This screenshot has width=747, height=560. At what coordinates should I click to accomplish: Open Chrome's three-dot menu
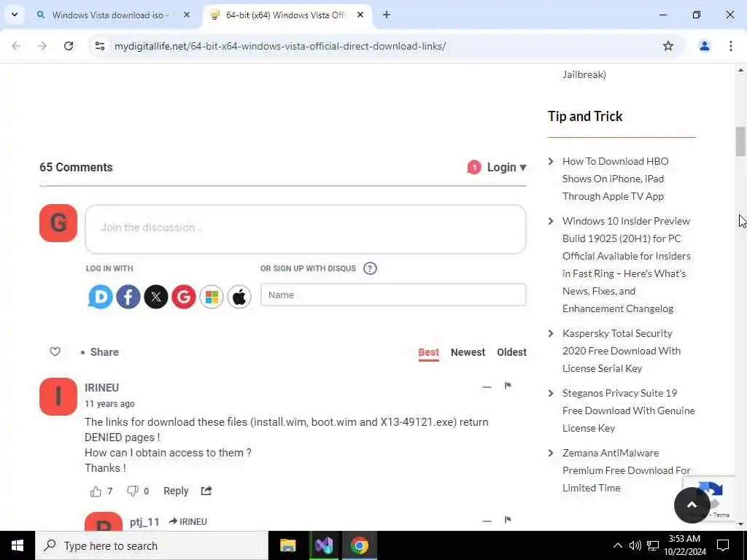coord(731,46)
